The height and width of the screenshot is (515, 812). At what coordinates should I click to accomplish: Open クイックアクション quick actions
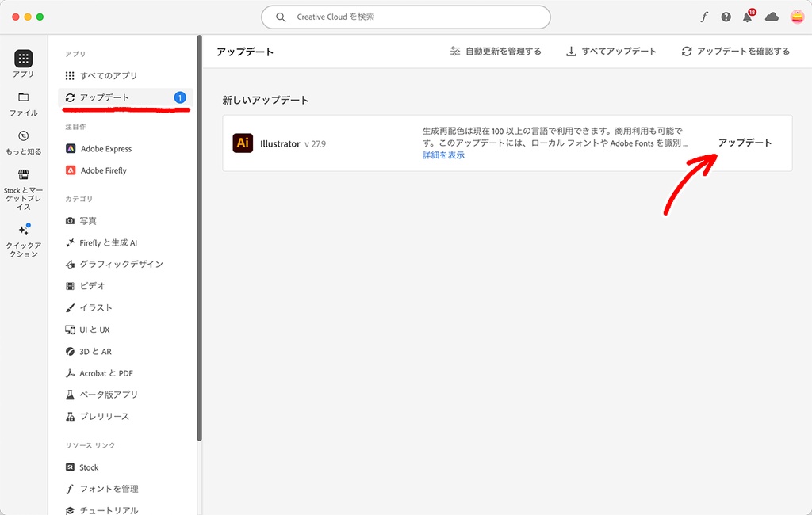tap(23, 241)
